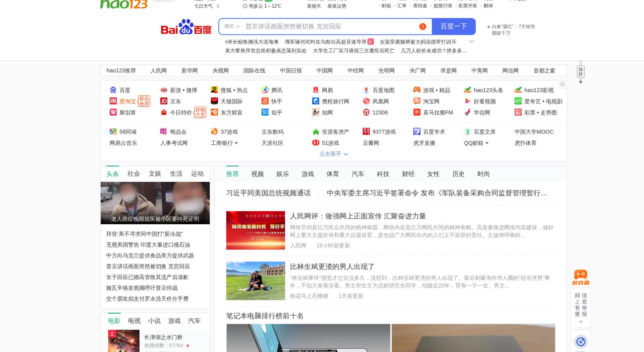Open the 彩票·走势图 icon

(x=518, y=112)
